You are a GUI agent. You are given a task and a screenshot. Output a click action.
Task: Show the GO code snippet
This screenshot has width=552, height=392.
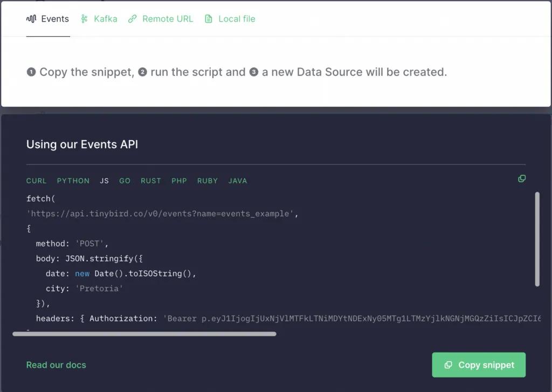[125, 181]
